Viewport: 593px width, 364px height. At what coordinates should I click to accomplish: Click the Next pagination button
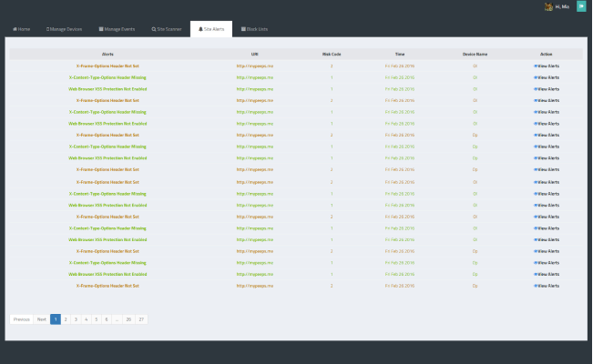pos(42,319)
